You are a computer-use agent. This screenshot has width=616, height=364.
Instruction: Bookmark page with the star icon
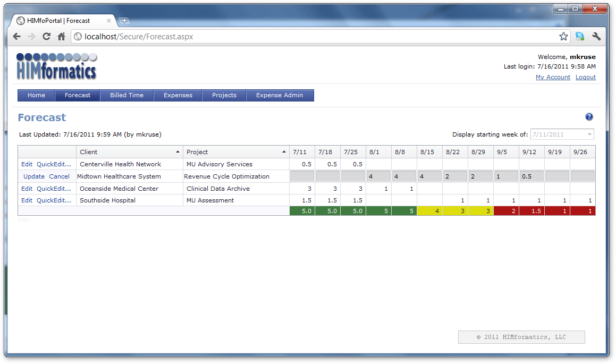[563, 37]
